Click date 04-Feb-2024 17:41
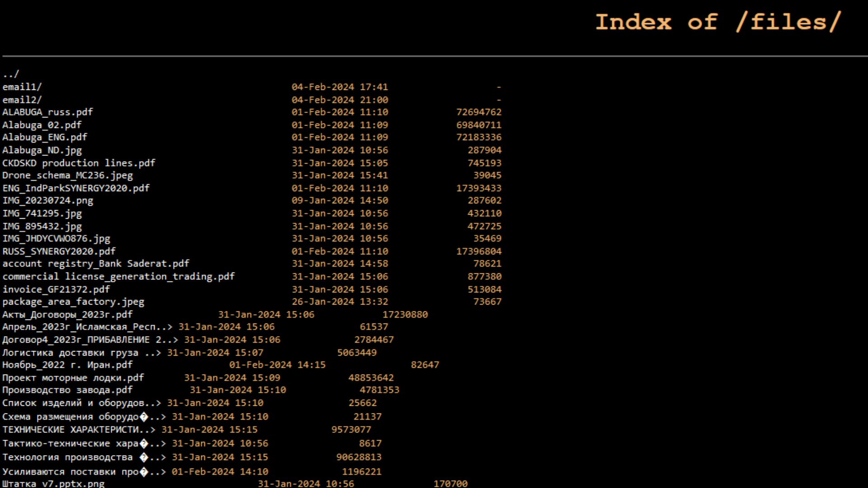 pyautogui.click(x=340, y=87)
